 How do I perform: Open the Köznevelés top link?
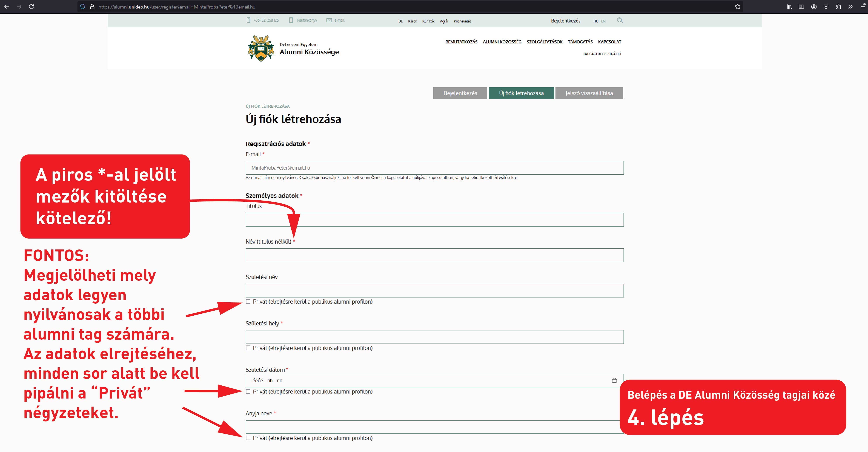pyautogui.click(x=462, y=21)
